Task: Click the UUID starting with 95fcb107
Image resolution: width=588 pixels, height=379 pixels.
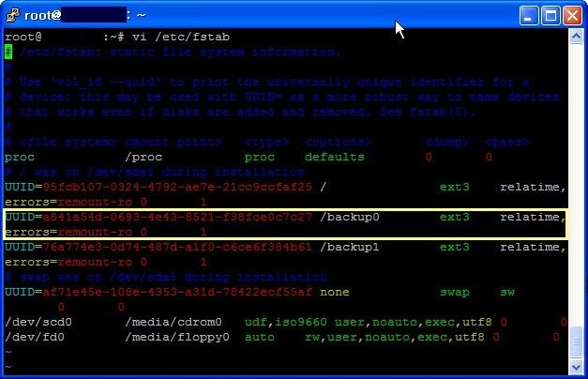Action: tap(177, 187)
